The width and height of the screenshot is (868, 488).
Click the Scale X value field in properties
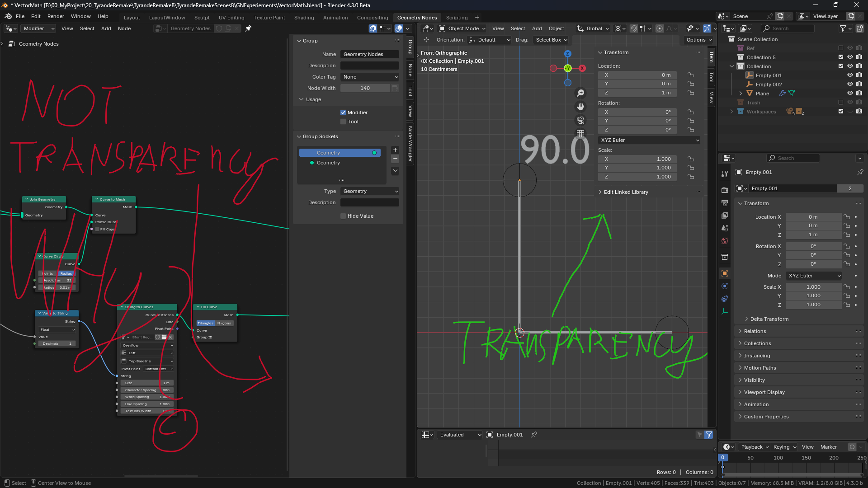[x=813, y=287]
